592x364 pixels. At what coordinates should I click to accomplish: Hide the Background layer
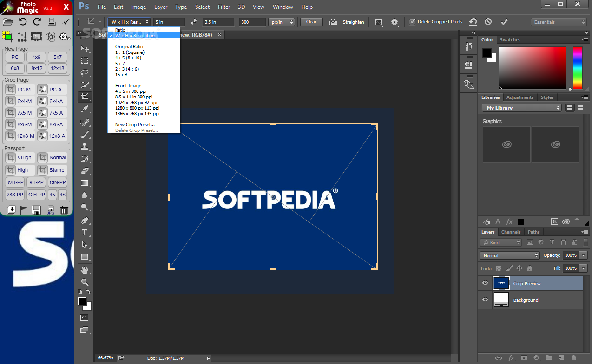[485, 300]
